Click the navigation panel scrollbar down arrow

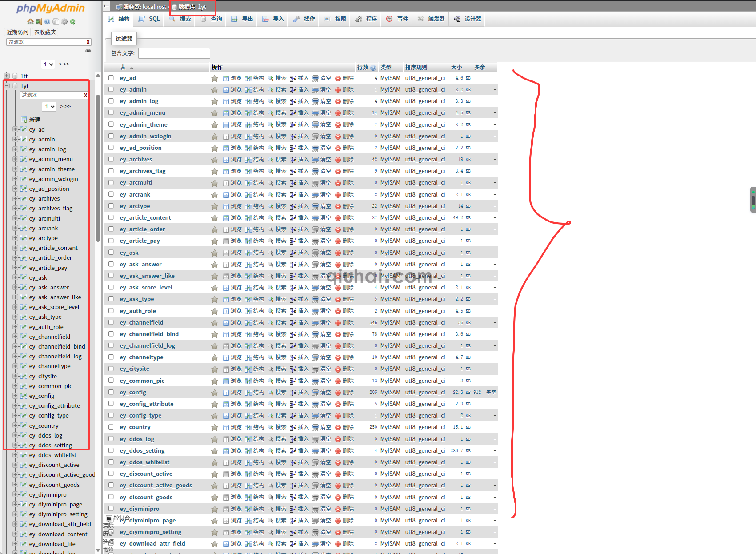[98, 550]
